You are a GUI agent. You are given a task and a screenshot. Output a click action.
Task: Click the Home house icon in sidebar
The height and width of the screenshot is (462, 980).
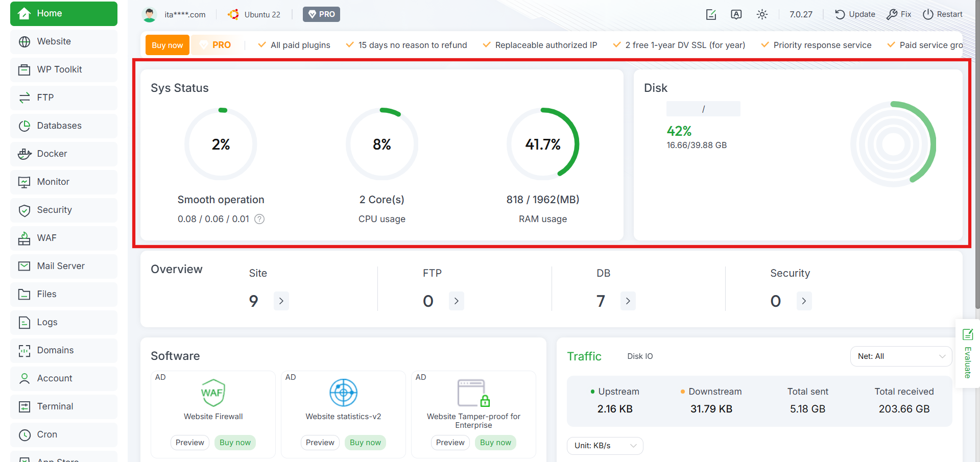click(24, 14)
